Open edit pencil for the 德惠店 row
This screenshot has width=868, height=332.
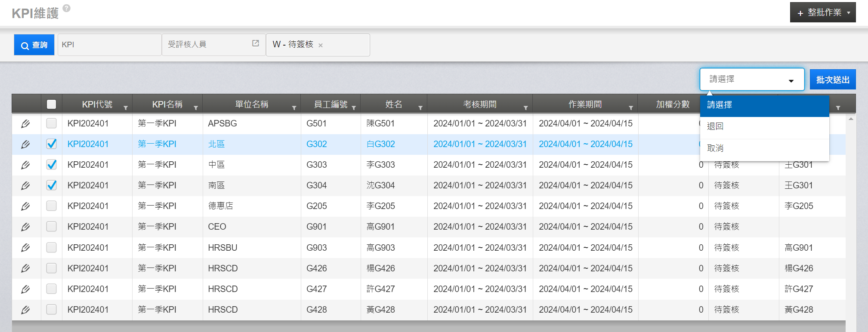pyautogui.click(x=25, y=206)
